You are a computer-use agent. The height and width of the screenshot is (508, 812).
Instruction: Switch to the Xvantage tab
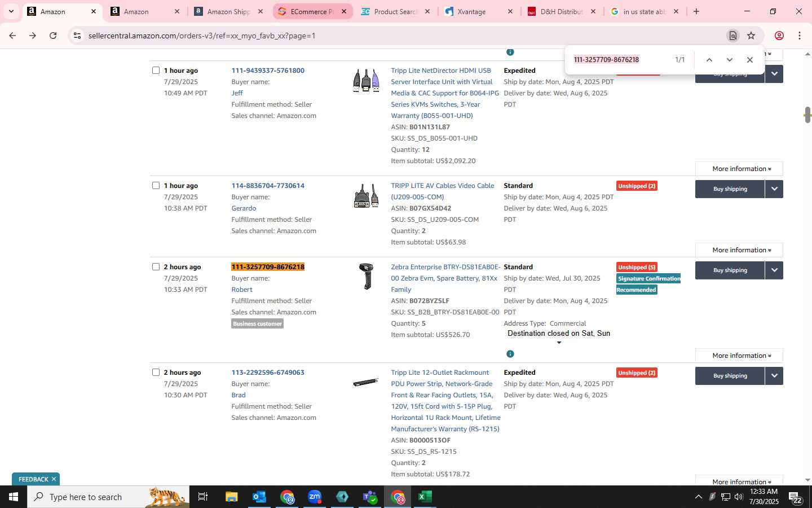(479, 11)
